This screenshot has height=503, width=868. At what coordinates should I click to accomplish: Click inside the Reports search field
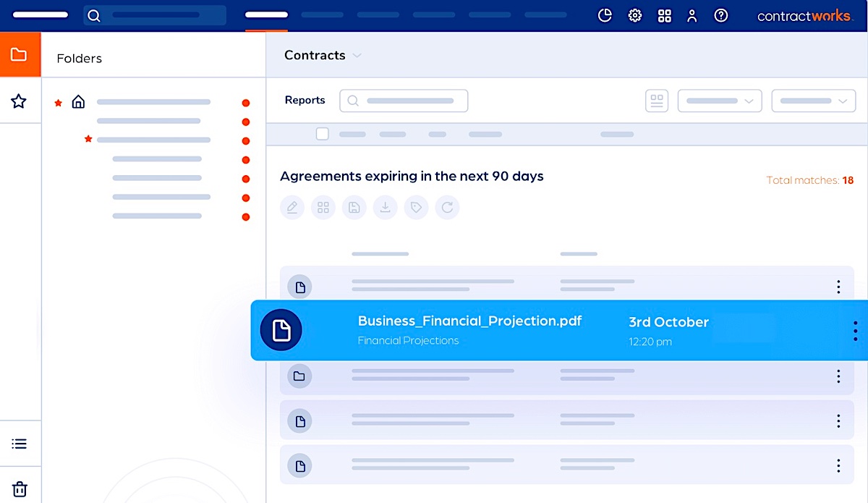[x=404, y=101]
